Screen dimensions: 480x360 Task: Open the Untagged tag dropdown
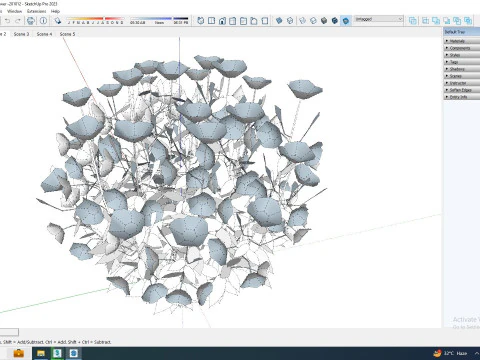pyautogui.click(x=379, y=19)
